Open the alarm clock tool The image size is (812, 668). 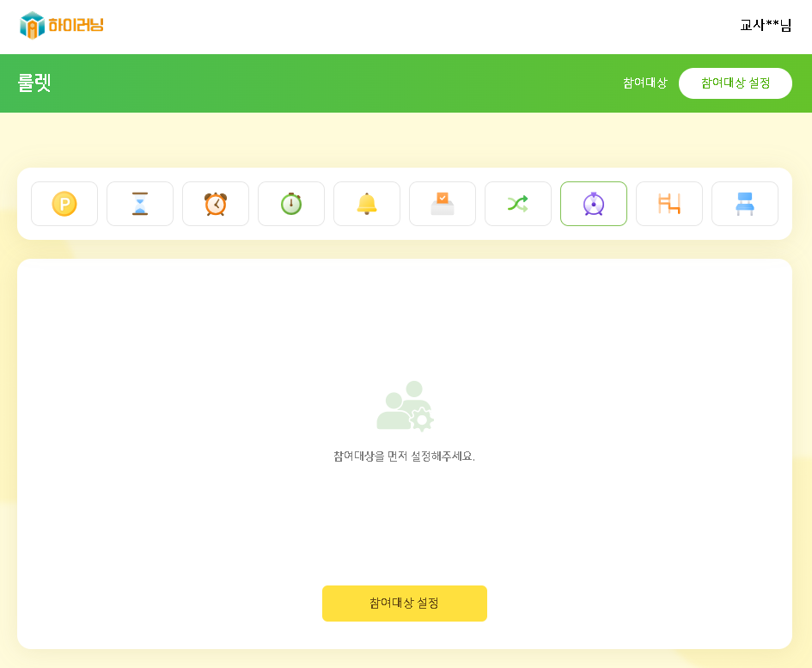click(216, 204)
